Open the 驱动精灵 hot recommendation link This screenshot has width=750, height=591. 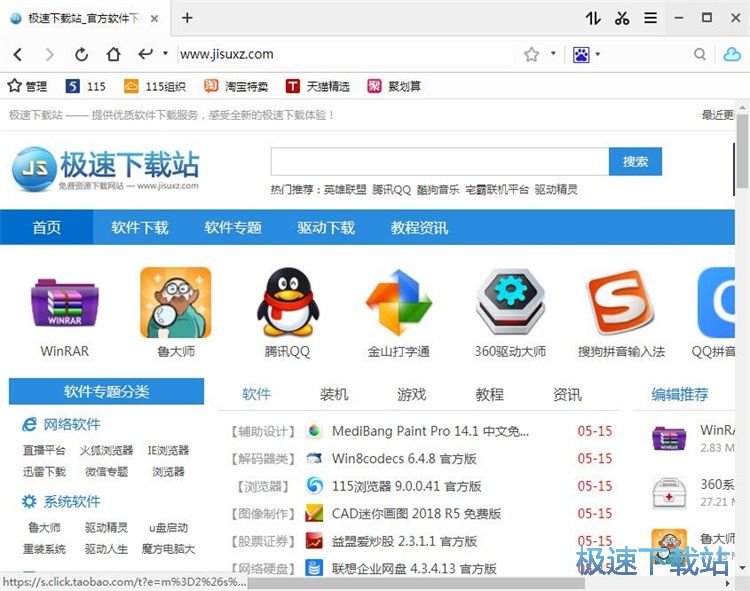[x=556, y=190]
